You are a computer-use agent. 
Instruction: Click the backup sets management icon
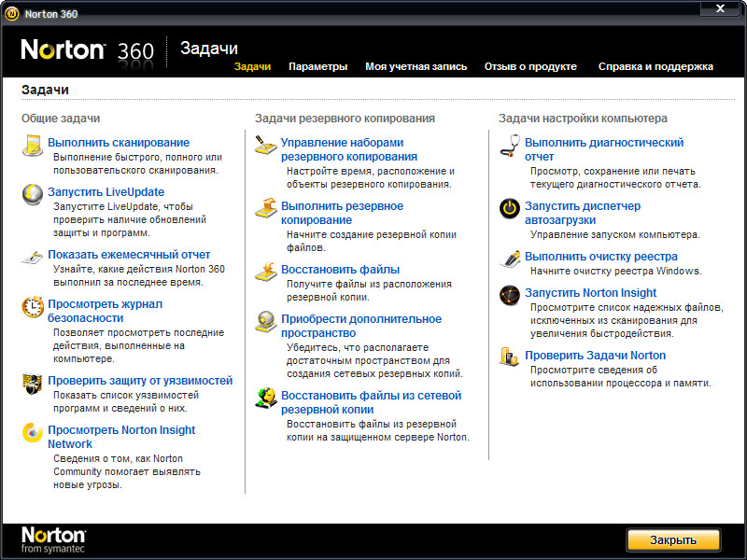coord(265,145)
